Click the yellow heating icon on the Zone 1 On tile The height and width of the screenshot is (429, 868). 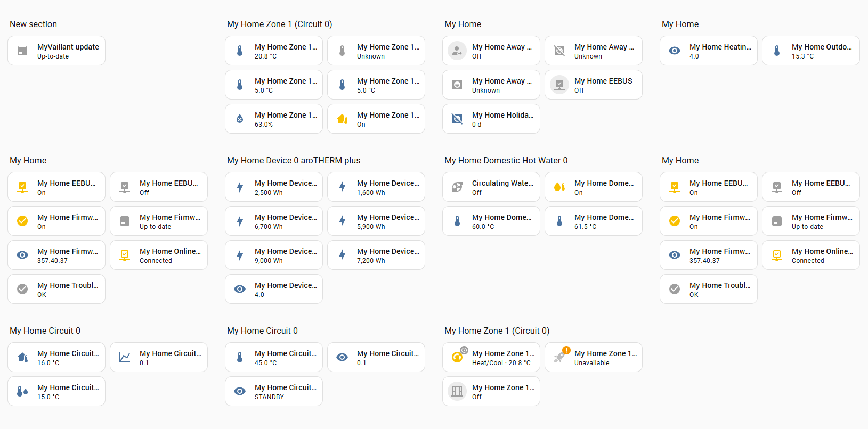tap(342, 119)
